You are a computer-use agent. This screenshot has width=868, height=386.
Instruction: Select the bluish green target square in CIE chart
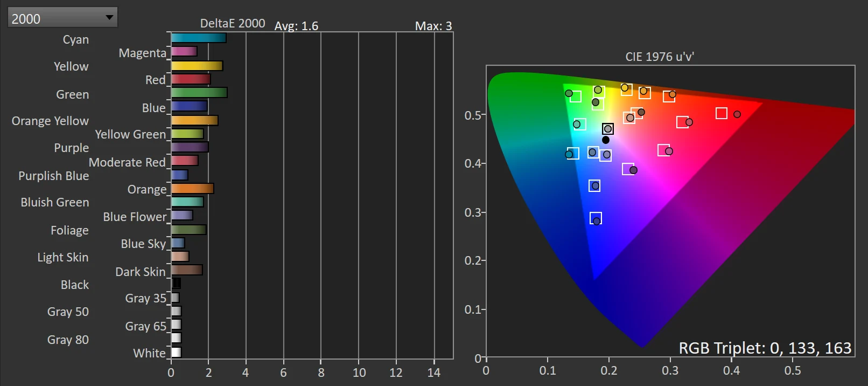tap(580, 125)
